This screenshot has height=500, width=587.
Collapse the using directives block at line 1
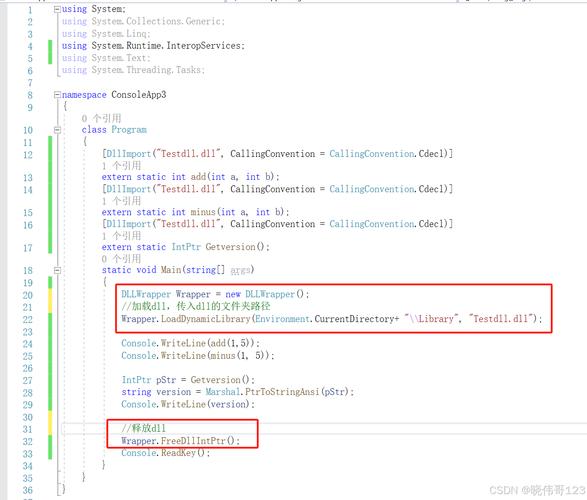(x=57, y=9)
